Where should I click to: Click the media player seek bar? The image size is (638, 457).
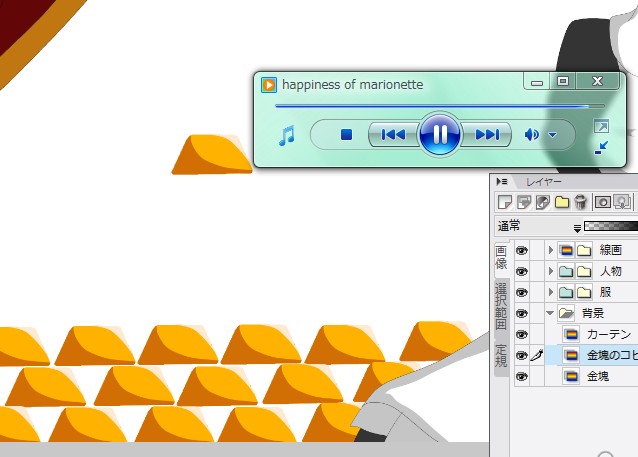[x=439, y=106]
